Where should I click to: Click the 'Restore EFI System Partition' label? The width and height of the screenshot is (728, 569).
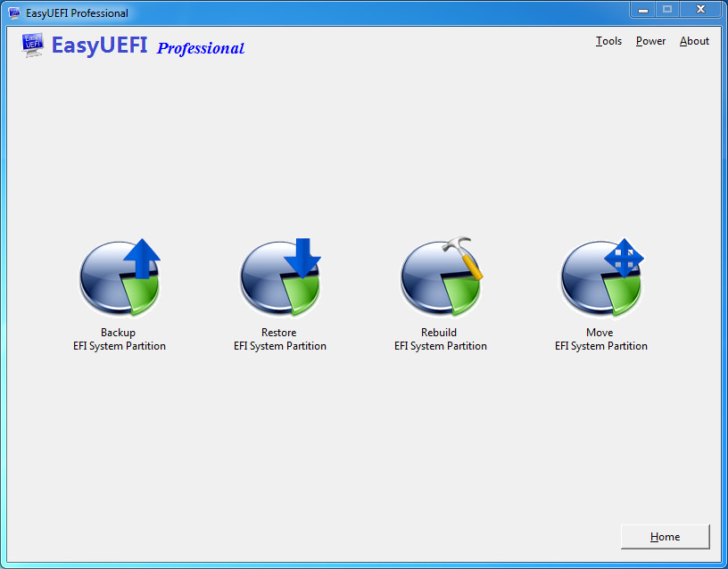[x=280, y=339]
